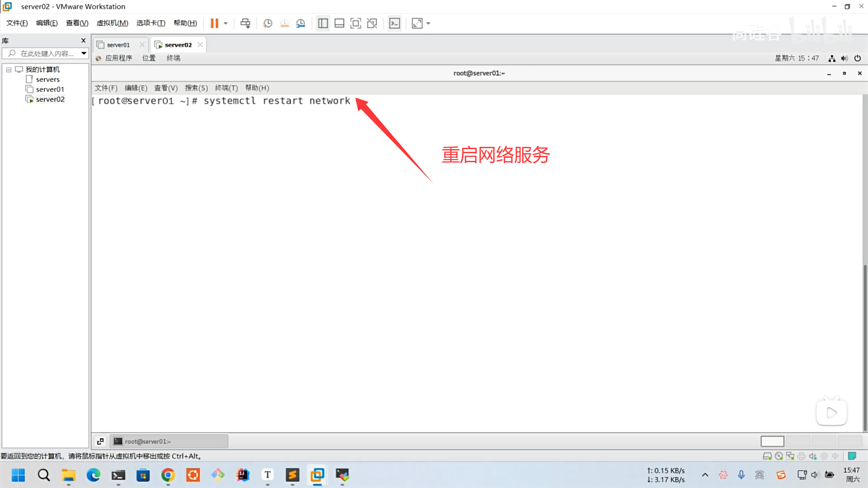Toggle the library sidebar view
The image size is (868, 488).
pos(323,23)
